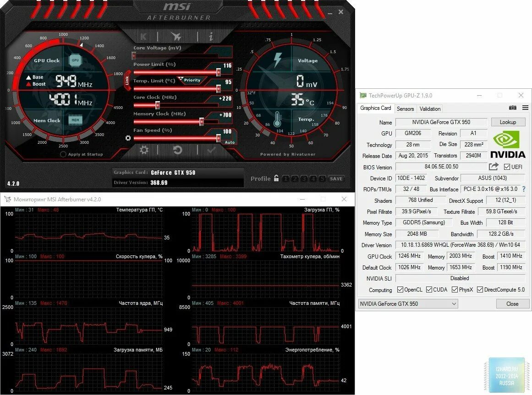532x395 pixels.
Task: Select profile slot 2
Action: click(295, 179)
